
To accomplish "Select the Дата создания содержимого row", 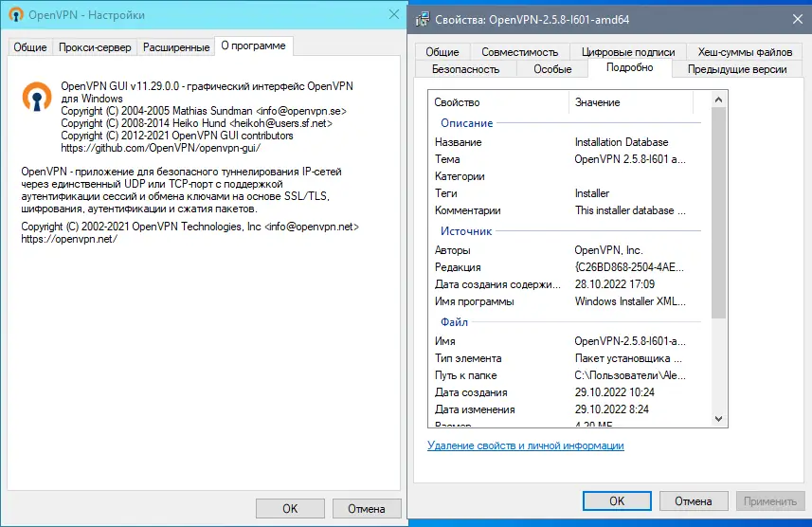I will (568, 284).
